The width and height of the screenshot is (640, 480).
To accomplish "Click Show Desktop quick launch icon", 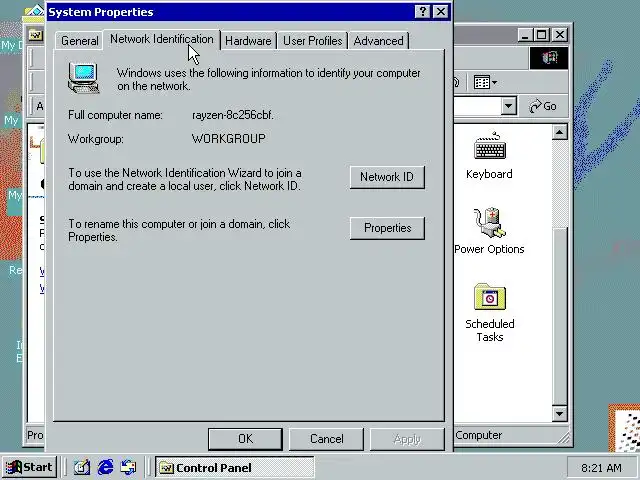I will (x=82, y=467).
